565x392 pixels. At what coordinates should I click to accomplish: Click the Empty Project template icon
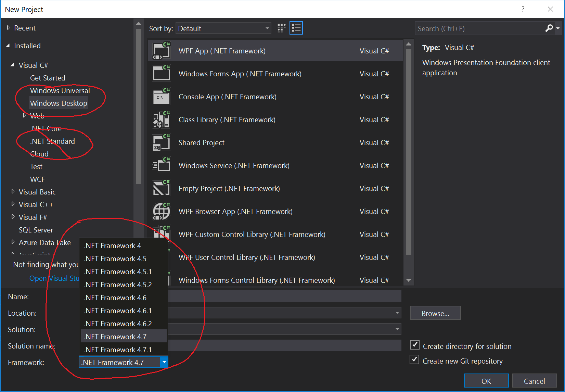point(161,188)
